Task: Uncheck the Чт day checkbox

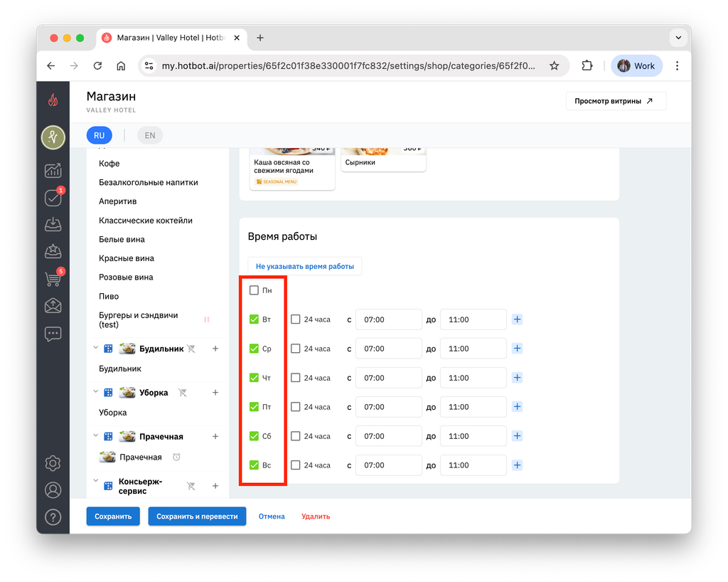Action: tap(254, 378)
